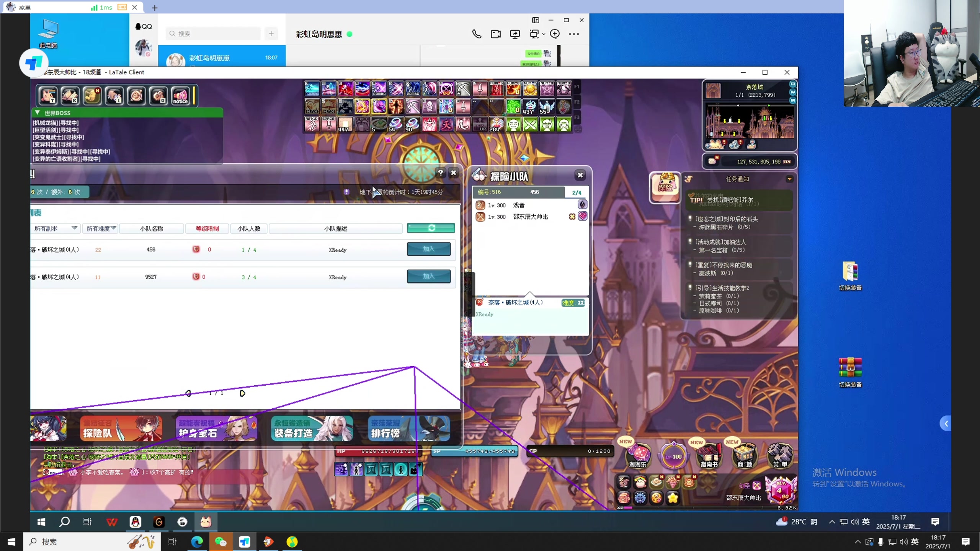980x551 pixels.
Task: Open the QQ more options ellipsis
Action: click(x=574, y=34)
